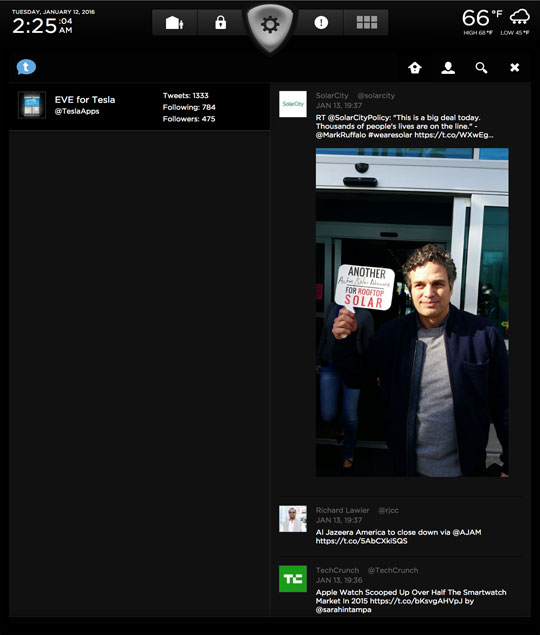Open the SolarCity avatar
The image size is (540, 635).
coord(293,104)
